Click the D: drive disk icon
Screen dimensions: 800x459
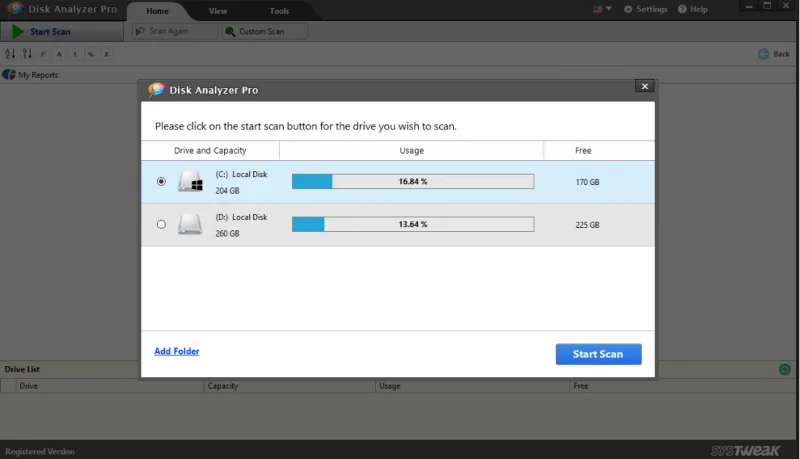tap(190, 224)
